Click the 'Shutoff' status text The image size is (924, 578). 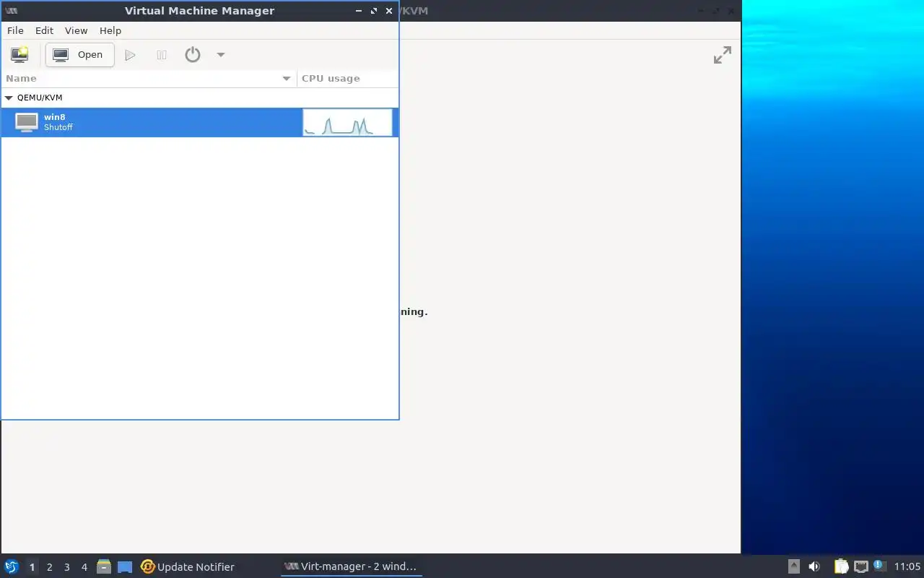(x=58, y=127)
